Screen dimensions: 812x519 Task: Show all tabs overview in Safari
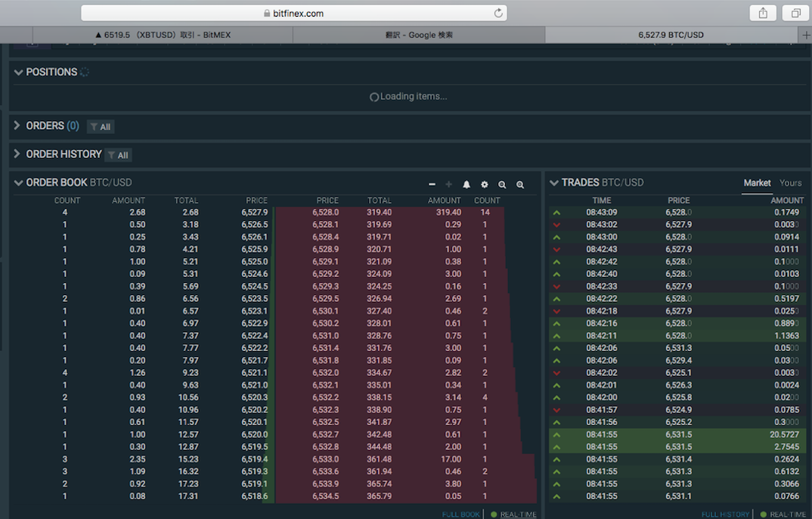[x=795, y=13]
